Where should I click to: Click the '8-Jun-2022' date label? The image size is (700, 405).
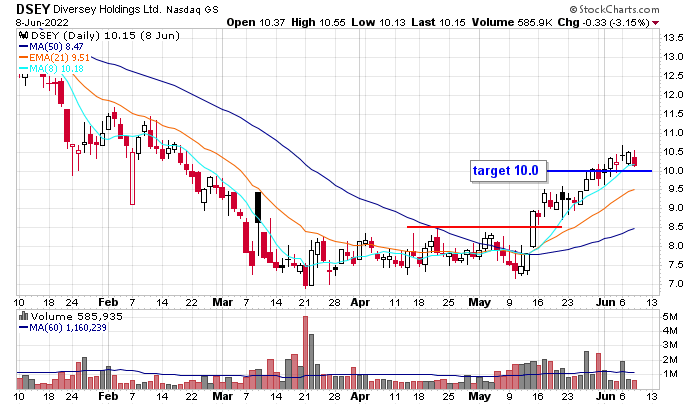pos(42,22)
